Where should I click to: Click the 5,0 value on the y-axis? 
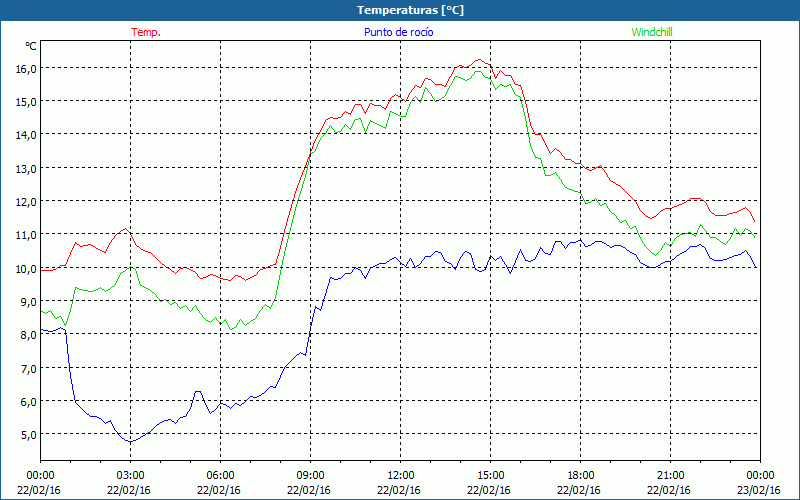(x=28, y=435)
